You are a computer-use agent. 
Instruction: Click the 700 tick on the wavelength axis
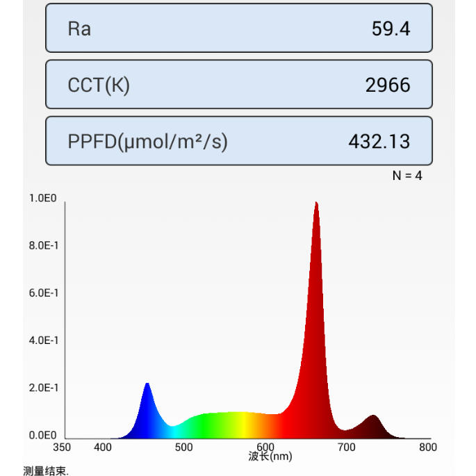(346, 447)
